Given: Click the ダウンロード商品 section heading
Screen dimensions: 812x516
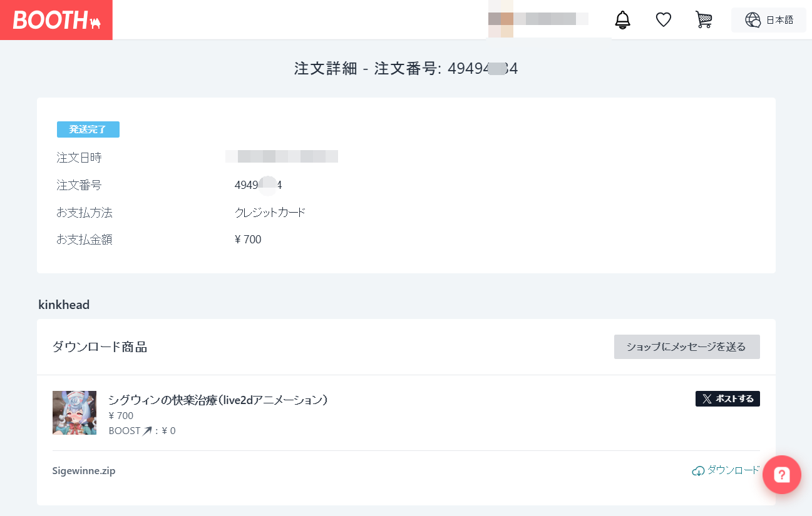Looking at the screenshot, I should click(100, 347).
